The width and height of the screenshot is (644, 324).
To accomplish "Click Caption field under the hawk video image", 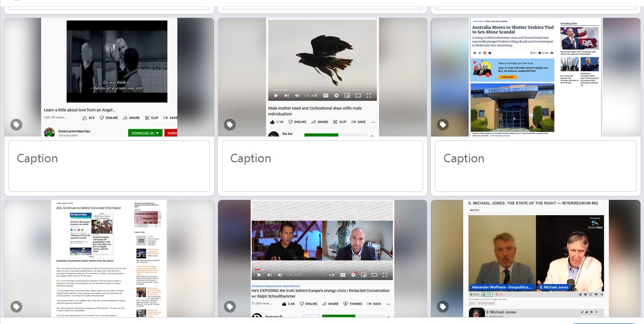I will (x=322, y=166).
